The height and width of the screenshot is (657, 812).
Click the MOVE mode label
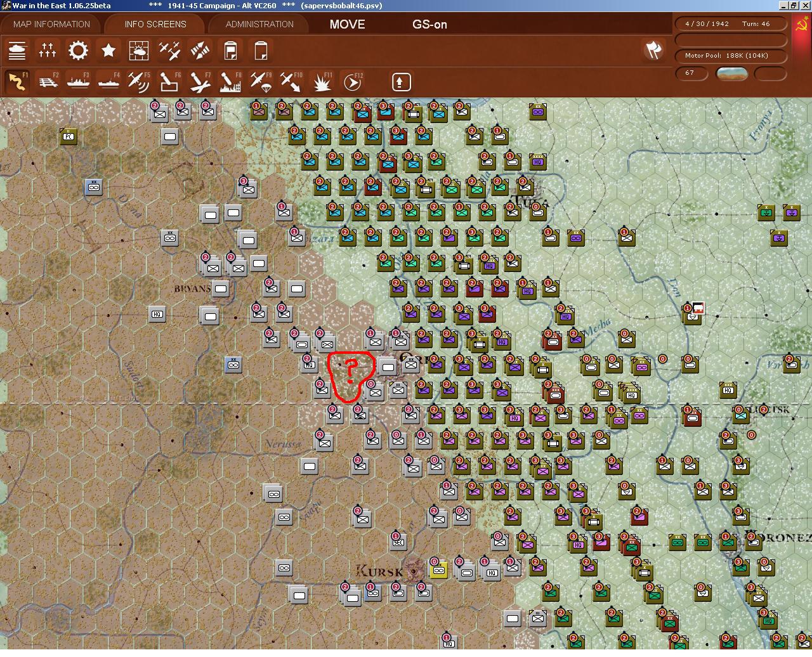coord(347,24)
